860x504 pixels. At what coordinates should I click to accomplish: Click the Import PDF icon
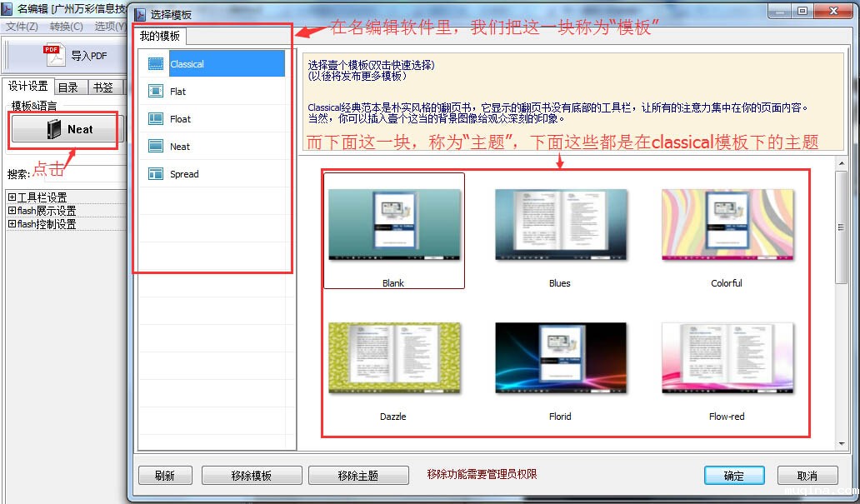point(54,56)
